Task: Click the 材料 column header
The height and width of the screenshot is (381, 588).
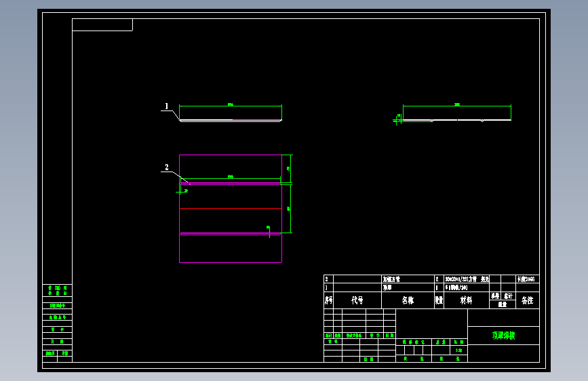Action: tap(466, 300)
